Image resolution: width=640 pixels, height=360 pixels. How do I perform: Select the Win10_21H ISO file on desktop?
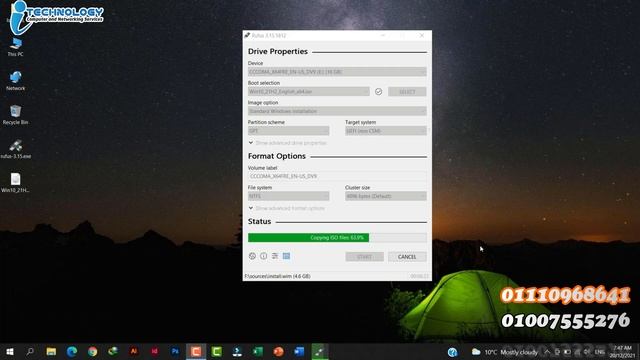click(x=16, y=183)
